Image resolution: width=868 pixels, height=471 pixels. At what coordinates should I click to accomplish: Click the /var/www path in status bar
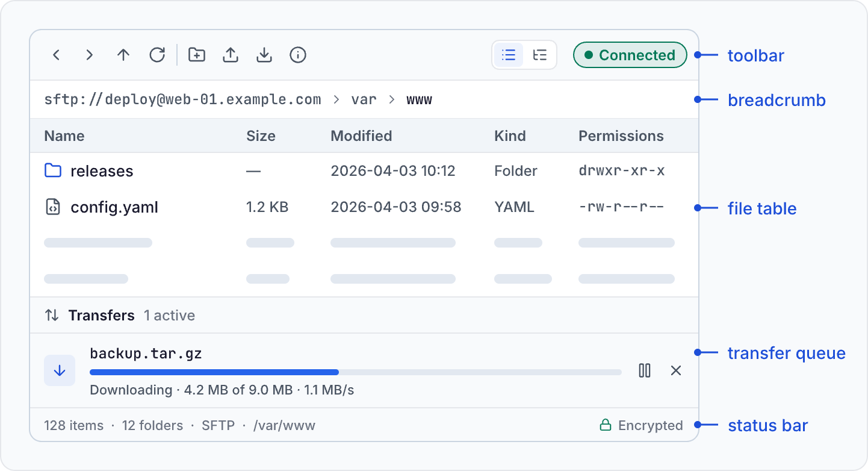coord(284,426)
